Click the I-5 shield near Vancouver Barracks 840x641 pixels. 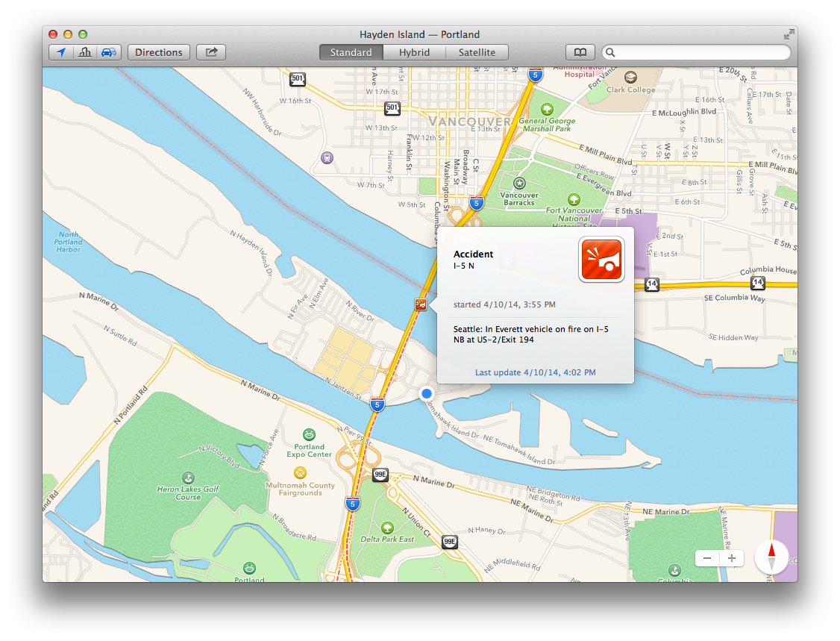click(x=476, y=203)
